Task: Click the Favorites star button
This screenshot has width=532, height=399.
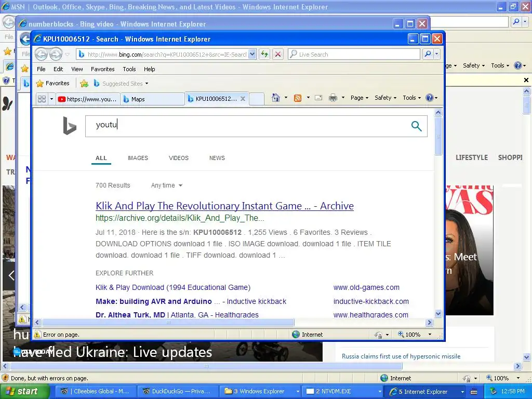Action: click(52, 83)
